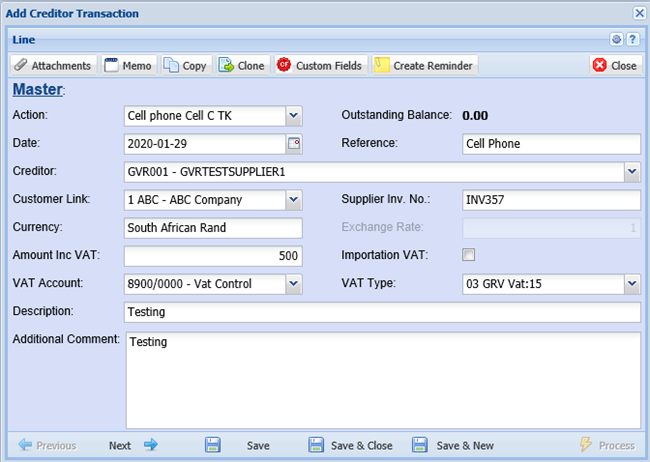Viewport: 650px width, 462px height.
Task: Click the Additional Comment text area
Action: [383, 380]
